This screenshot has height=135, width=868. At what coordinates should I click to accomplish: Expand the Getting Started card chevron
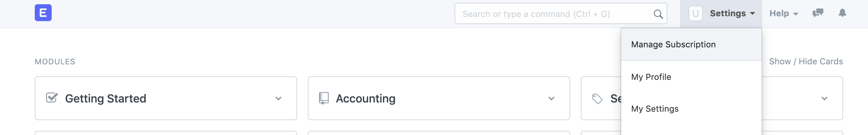tap(278, 99)
